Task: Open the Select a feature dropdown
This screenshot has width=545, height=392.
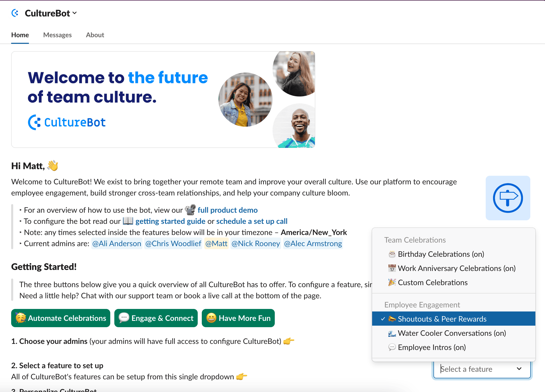Action: pos(481,369)
